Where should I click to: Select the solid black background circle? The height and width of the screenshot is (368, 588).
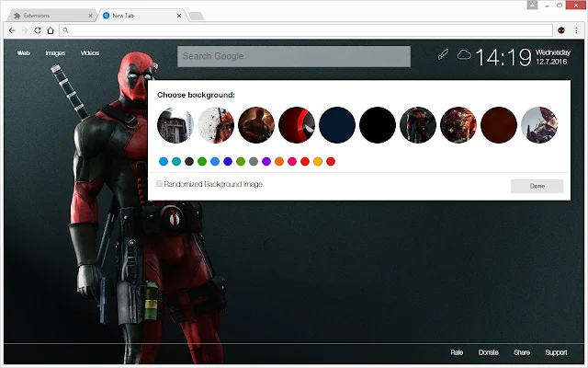point(378,125)
